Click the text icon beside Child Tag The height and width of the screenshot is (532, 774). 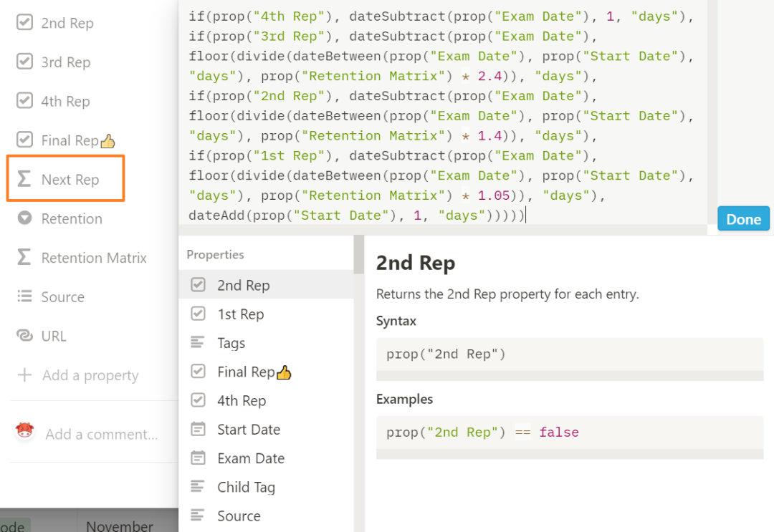(x=198, y=487)
